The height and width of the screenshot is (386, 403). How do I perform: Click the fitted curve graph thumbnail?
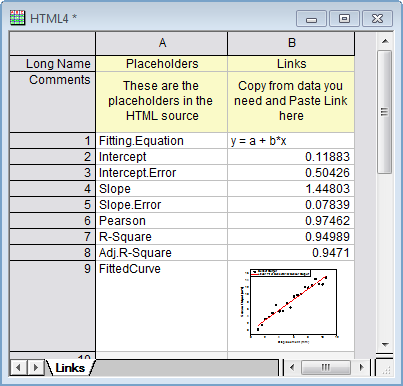[x=289, y=306]
